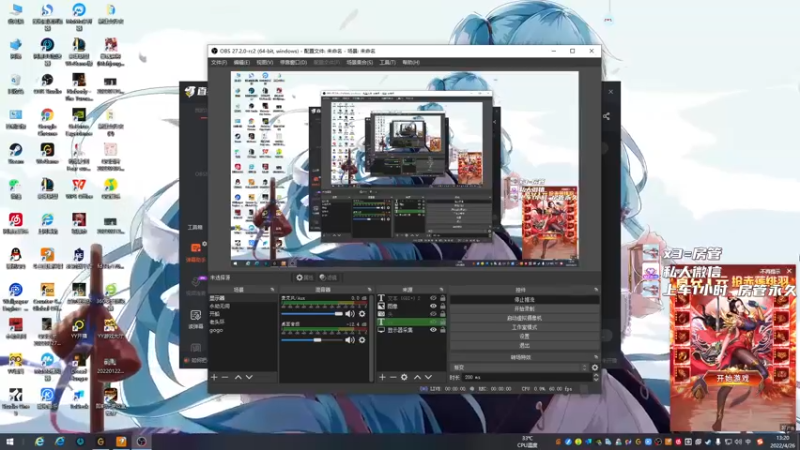Screen dimensions: 800x450
Task: Toggle visibility of the highlighted green text source
Action: point(433,322)
